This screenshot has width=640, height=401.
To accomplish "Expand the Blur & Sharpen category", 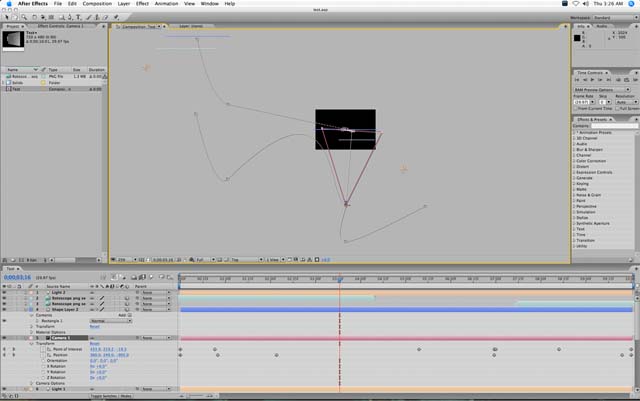I will tap(575, 149).
